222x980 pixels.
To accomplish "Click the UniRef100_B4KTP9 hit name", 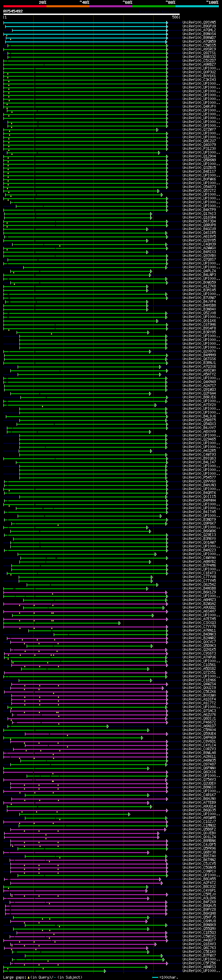I will [x=199, y=210].
